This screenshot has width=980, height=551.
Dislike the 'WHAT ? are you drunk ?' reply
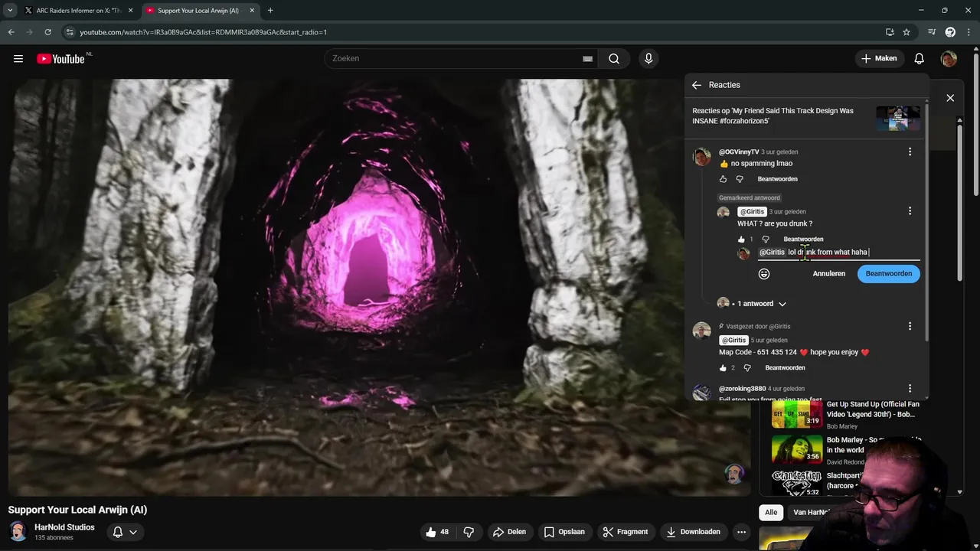tap(765, 240)
